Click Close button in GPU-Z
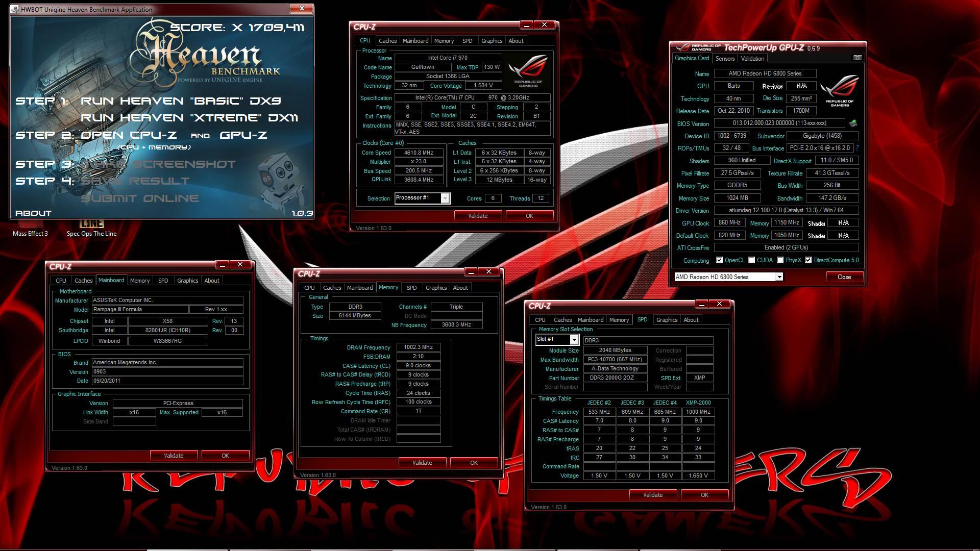Screen dimensions: 980x551 (x=844, y=277)
